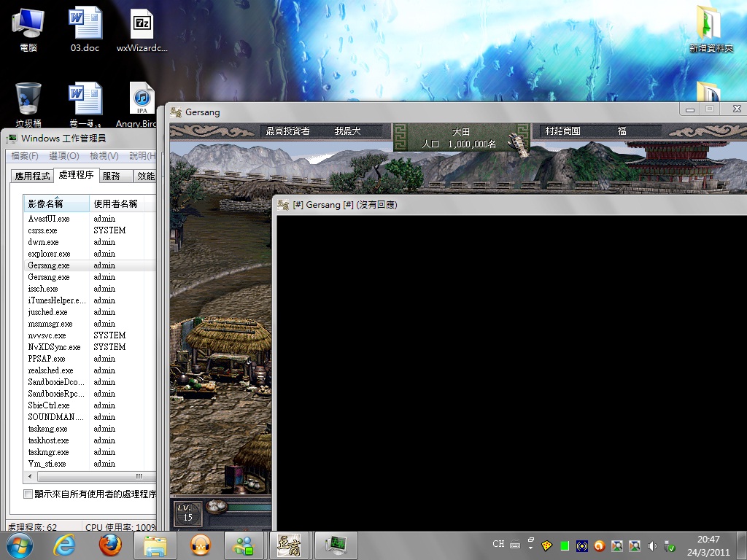The width and height of the screenshot is (747, 560).
Task: Click the blue wireless signal tray icon
Action: [581, 545]
